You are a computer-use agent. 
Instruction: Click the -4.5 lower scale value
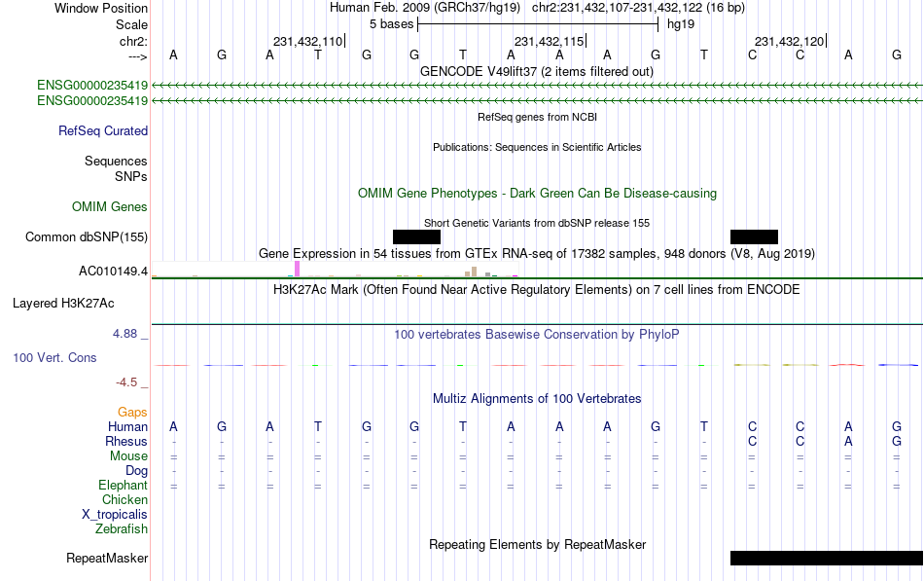(x=126, y=382)
